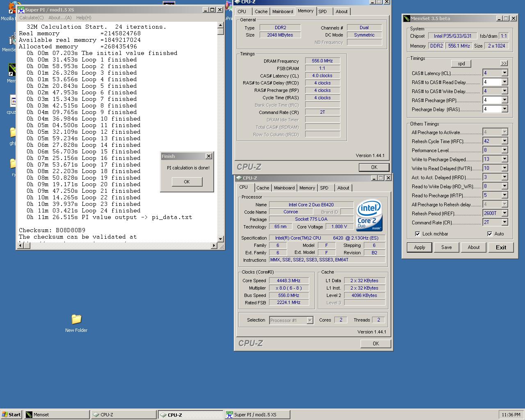
Task: Switch to the Memory tab in lower CPU-Z
Action: tap(307, 188)
